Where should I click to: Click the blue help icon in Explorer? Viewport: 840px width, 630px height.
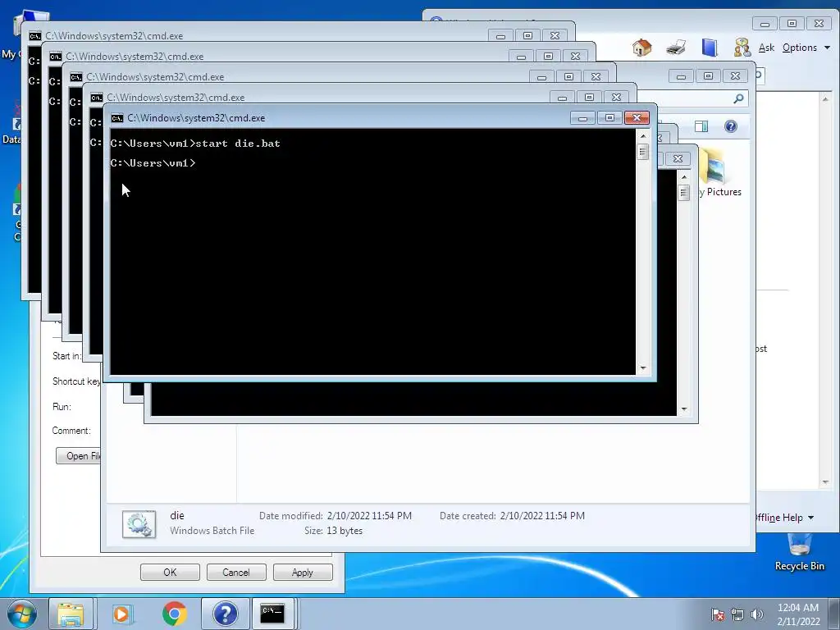[730, 126]
